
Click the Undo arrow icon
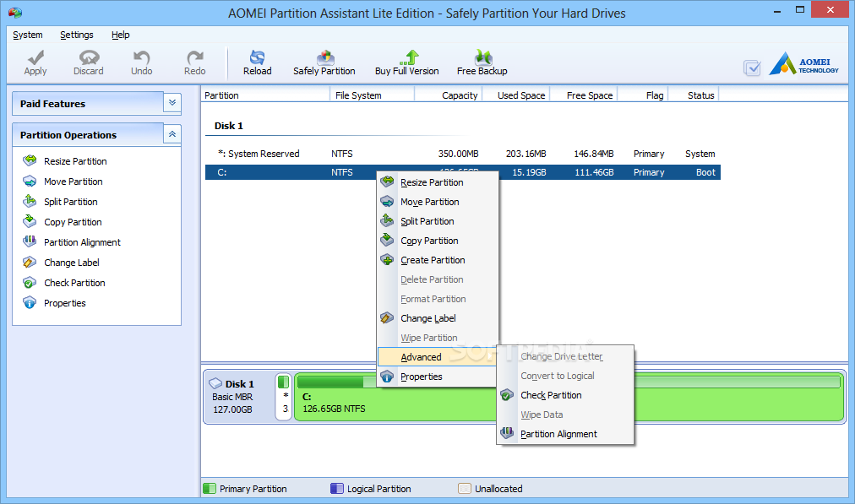tap(141, 57)
